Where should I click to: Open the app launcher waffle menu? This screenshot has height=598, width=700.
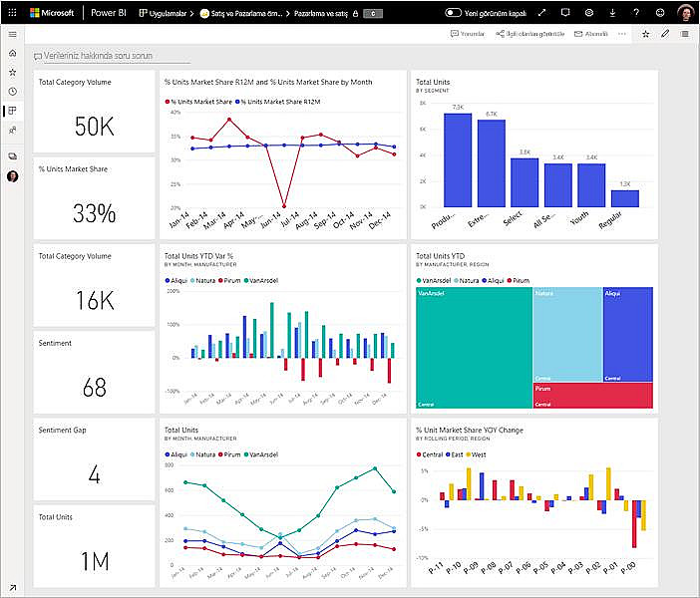[x=13, y=13]
